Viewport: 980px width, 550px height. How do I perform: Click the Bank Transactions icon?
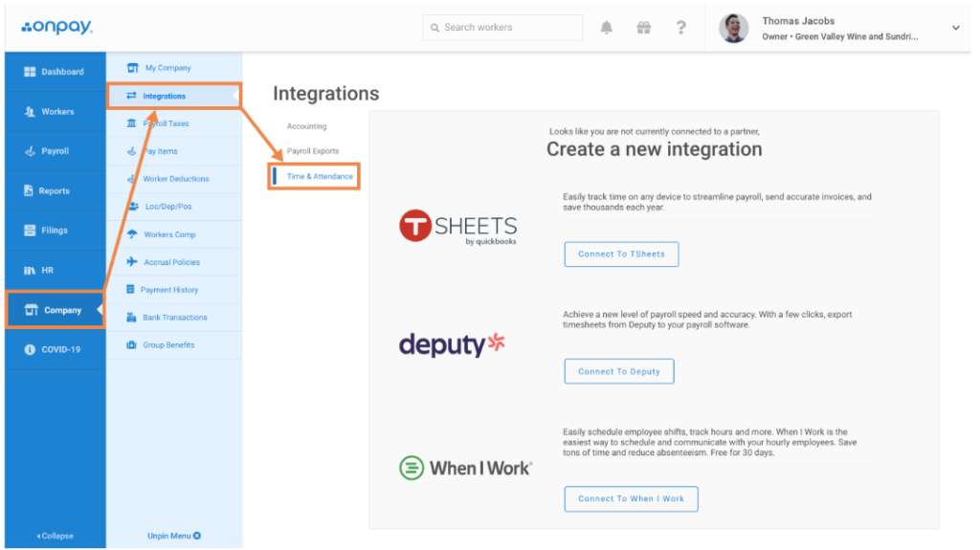[x=131, y=318]
